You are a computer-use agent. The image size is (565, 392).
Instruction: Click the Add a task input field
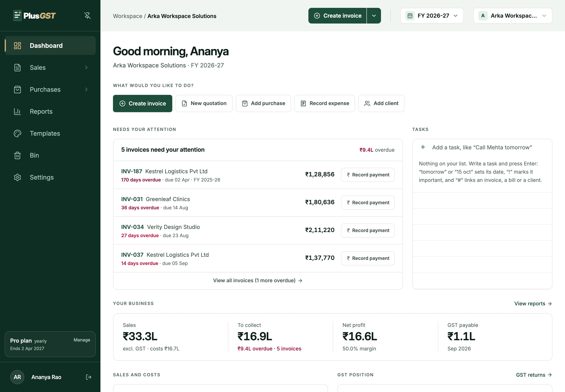pos(482,147)
